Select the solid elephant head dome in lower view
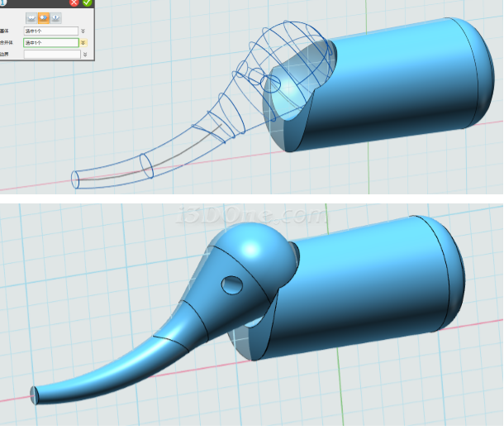The height and width of the screenshot is (430, 504). (x=252, y=252)
